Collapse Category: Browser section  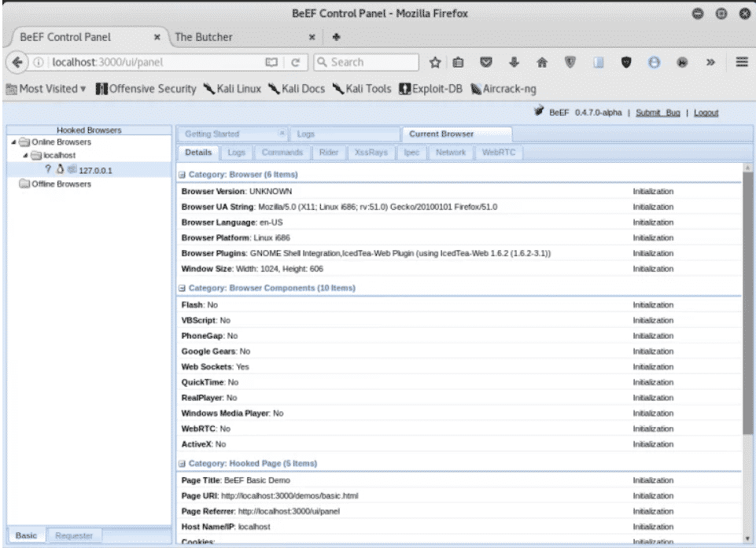tap(183, 174)
